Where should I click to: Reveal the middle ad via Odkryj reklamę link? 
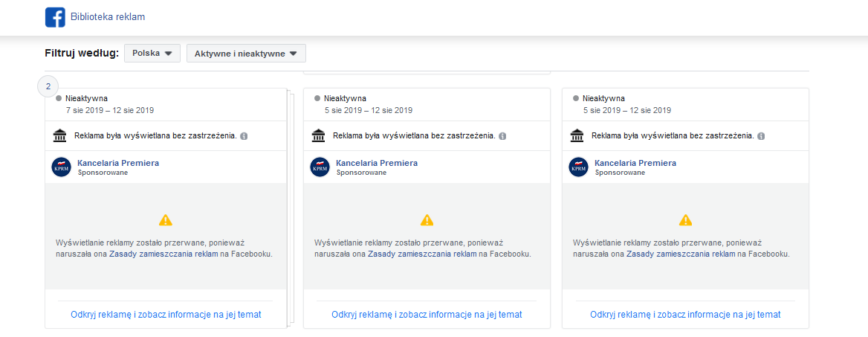click(x=427, y=314)
